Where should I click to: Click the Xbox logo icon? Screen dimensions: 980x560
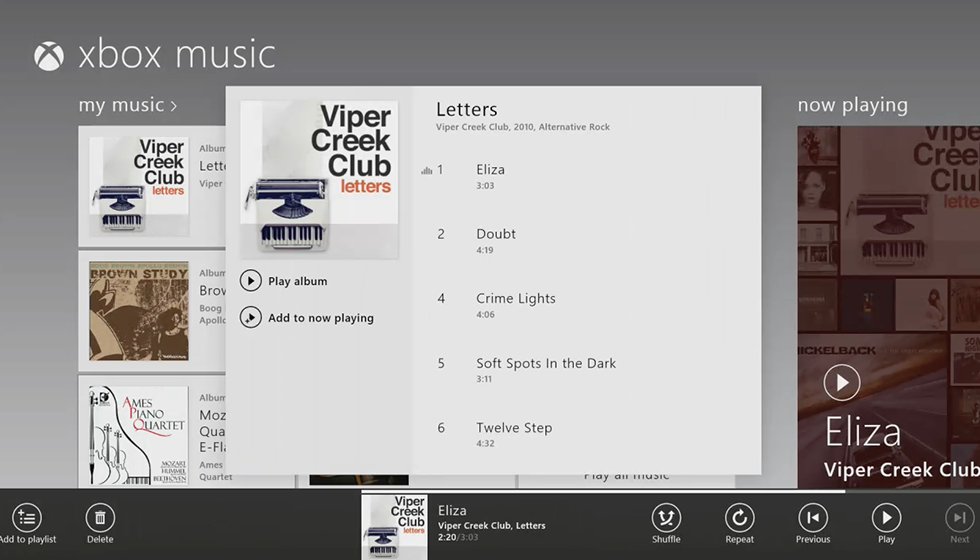tap(49, 56)
